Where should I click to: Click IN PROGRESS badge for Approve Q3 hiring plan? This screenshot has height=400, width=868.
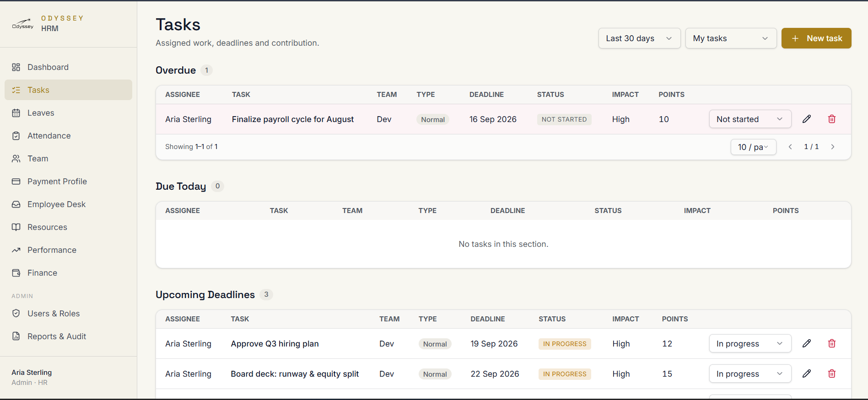coord(565,344)
